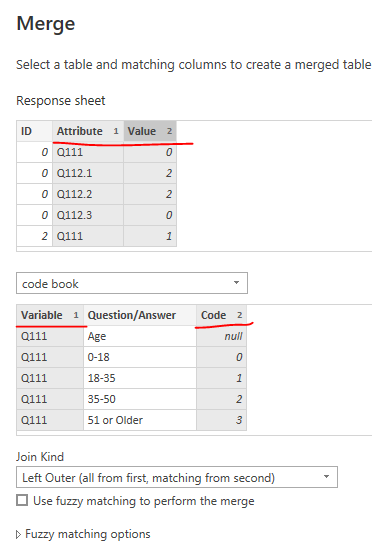Select Variable column header in code book
372x554 pixels.
pos(50,315)
